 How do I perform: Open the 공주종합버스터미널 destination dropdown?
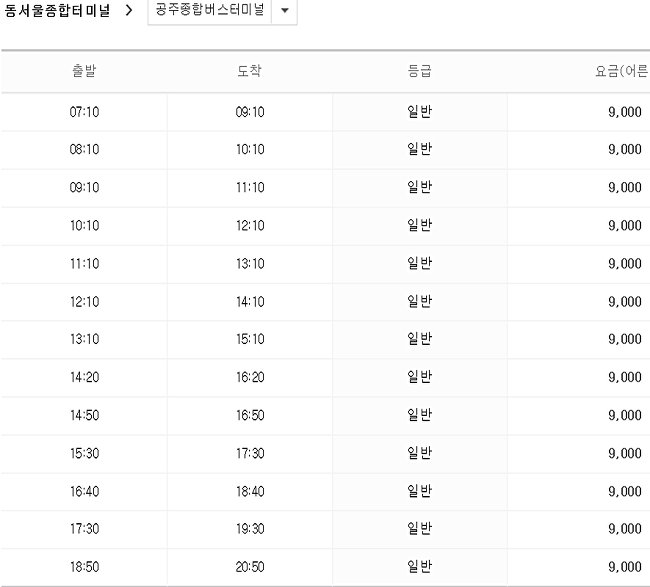[222, 10]
